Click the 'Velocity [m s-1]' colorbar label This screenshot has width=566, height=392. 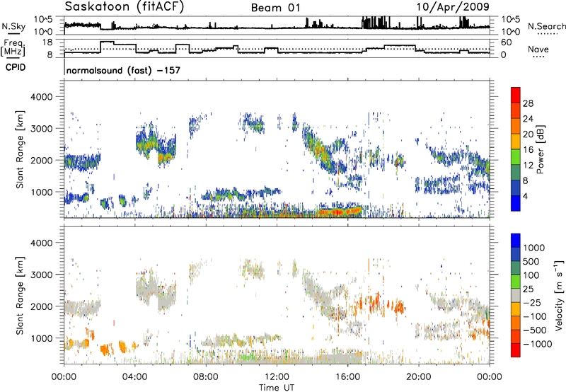(x=559, y=295)
